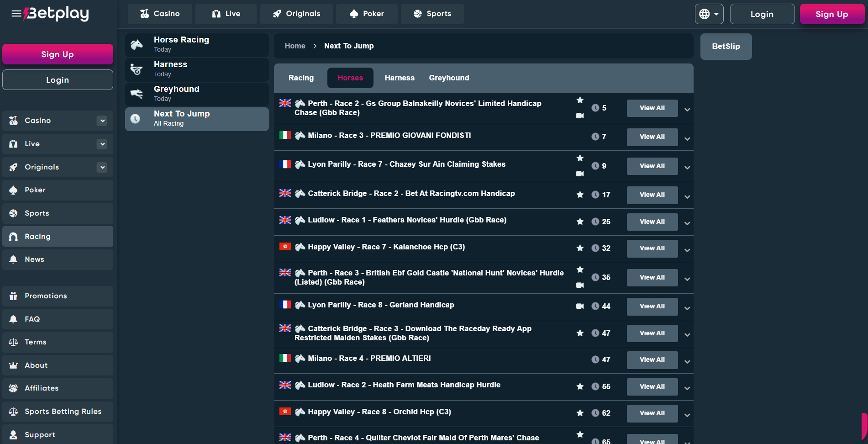
Task: Click the Betplay logo
Action: pos(56,14)
